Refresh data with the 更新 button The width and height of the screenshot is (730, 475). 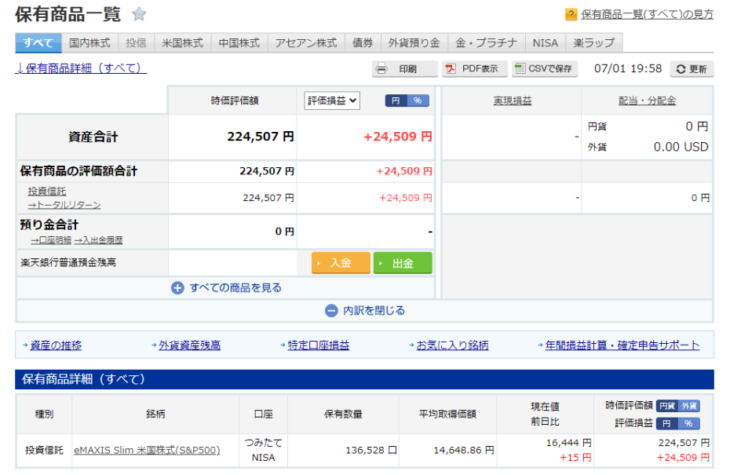pyautogui.click(x=691, y=69)
